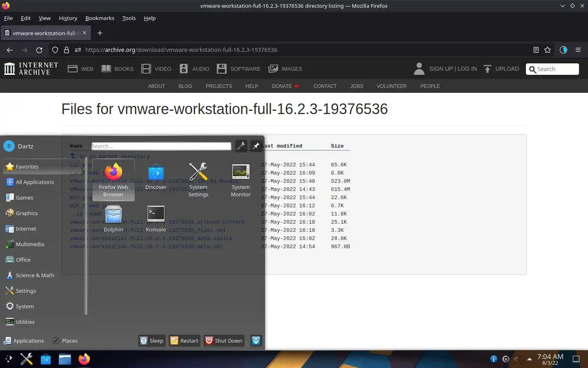
Task: Click the Restart button
Action: tap(184, 341)
